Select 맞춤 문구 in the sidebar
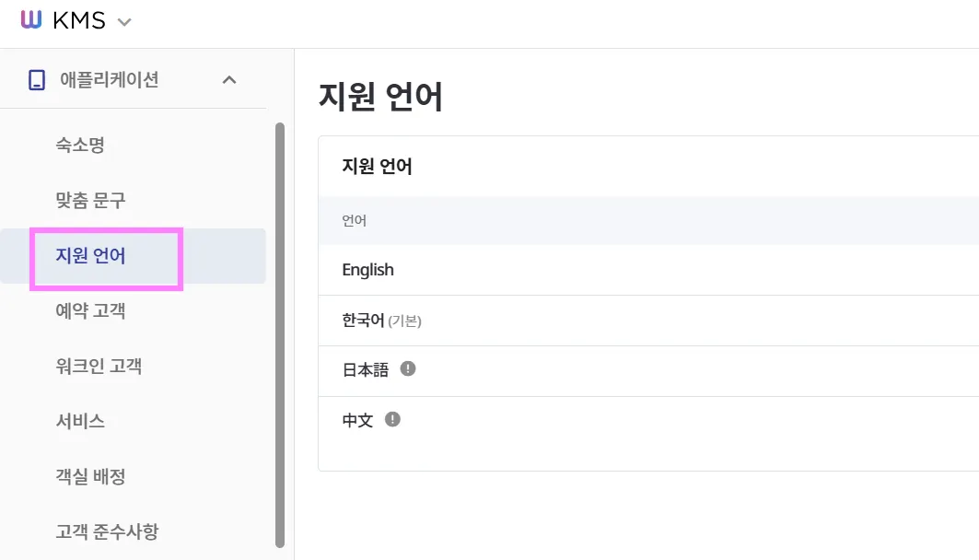The image size is (979, 560). [x=90, y=200]
